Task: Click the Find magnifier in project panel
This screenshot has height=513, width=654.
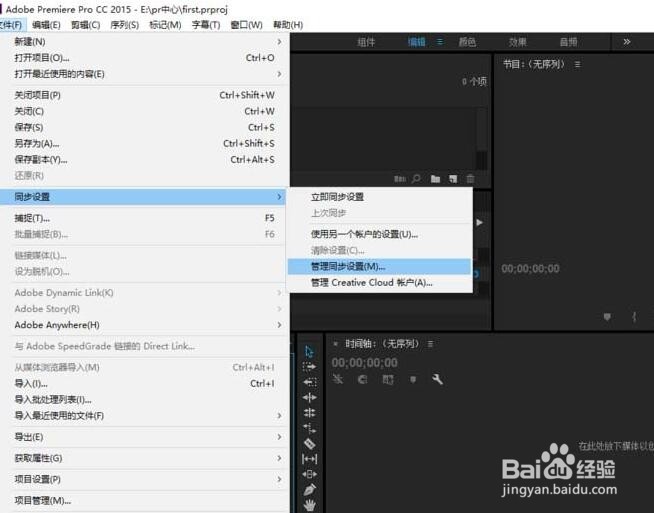Action: 416,179
